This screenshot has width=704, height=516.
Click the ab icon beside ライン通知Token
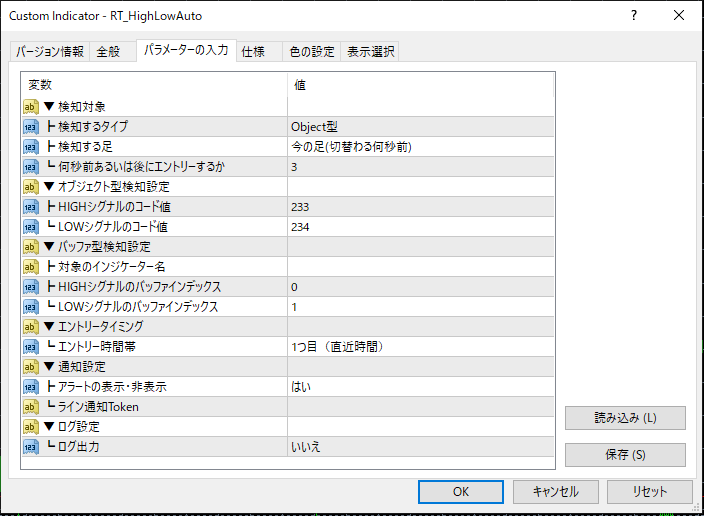point(31,406)
